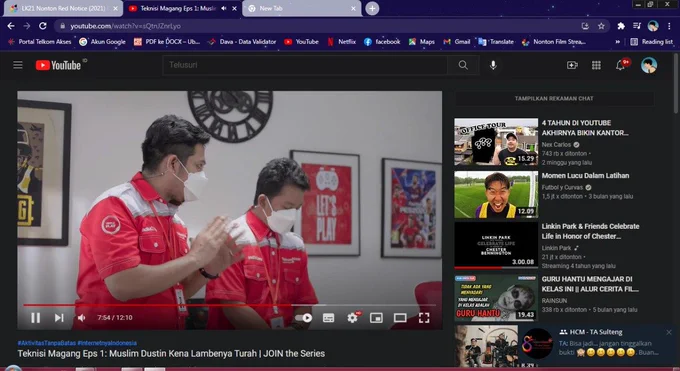
Task: Open the facebook bookmark
Action: pyautogui.click(x=382, y=42)
